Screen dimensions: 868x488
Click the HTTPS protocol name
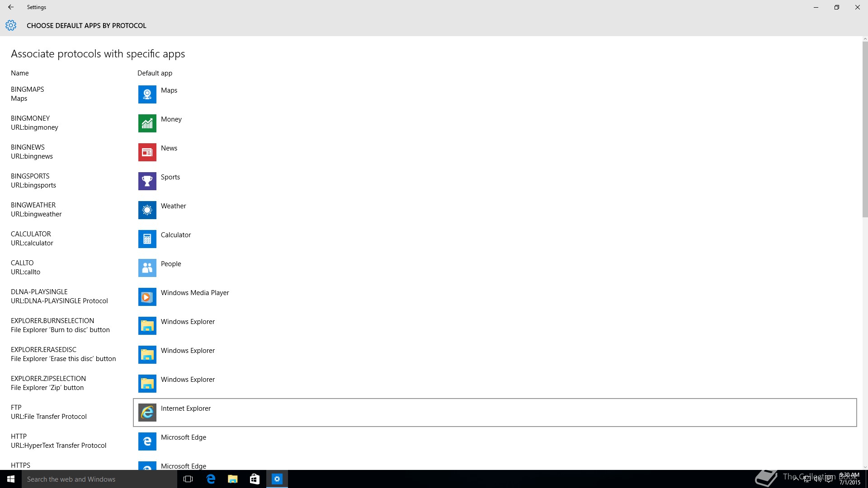pos(20,465)
